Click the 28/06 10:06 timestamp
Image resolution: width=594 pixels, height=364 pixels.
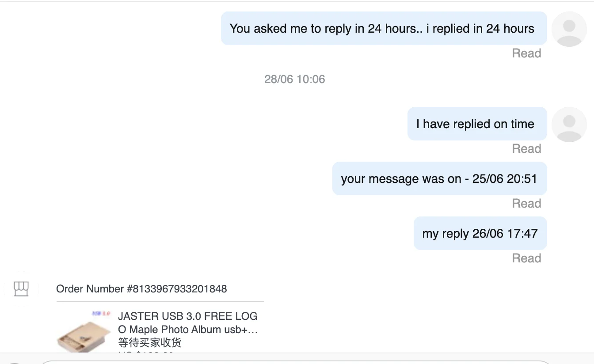pyautogui.click(x=295, y=80)
